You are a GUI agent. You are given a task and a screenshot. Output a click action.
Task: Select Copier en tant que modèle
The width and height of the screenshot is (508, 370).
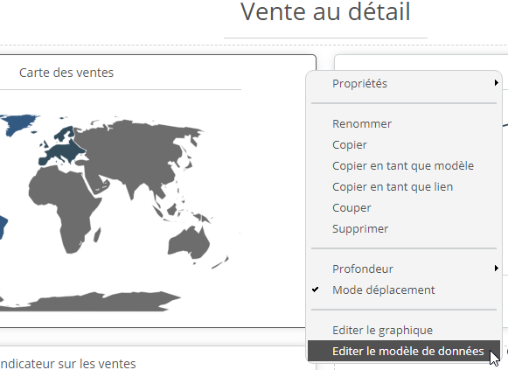403,166
